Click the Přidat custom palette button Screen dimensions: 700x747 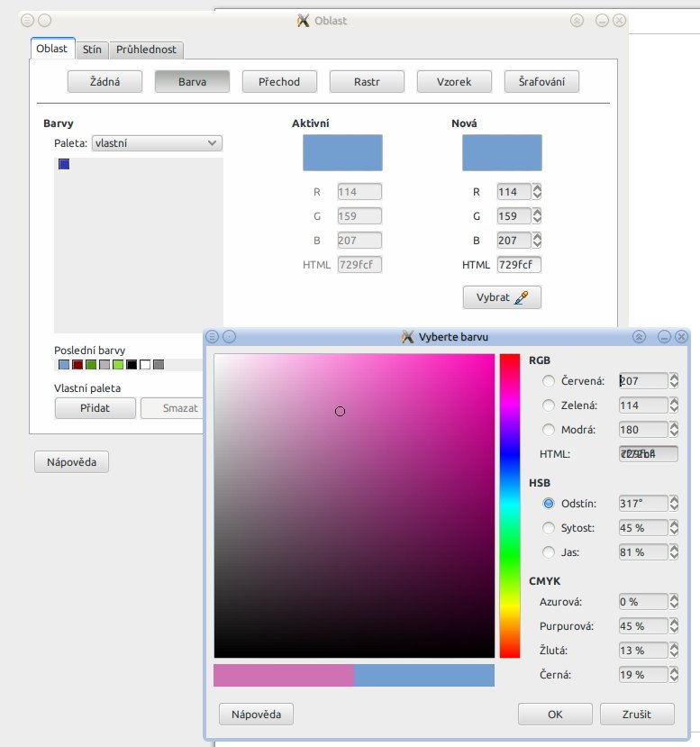click(x=95, y=408)
